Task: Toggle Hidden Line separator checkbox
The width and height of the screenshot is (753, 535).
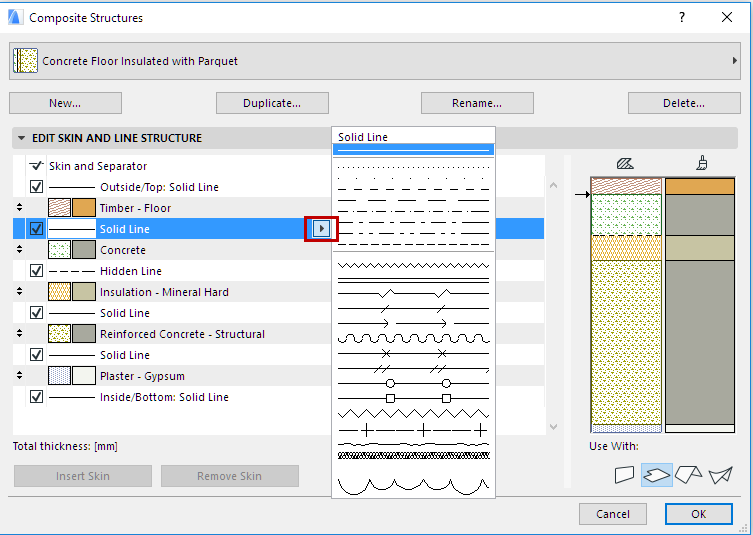Action: click(36, 270)
